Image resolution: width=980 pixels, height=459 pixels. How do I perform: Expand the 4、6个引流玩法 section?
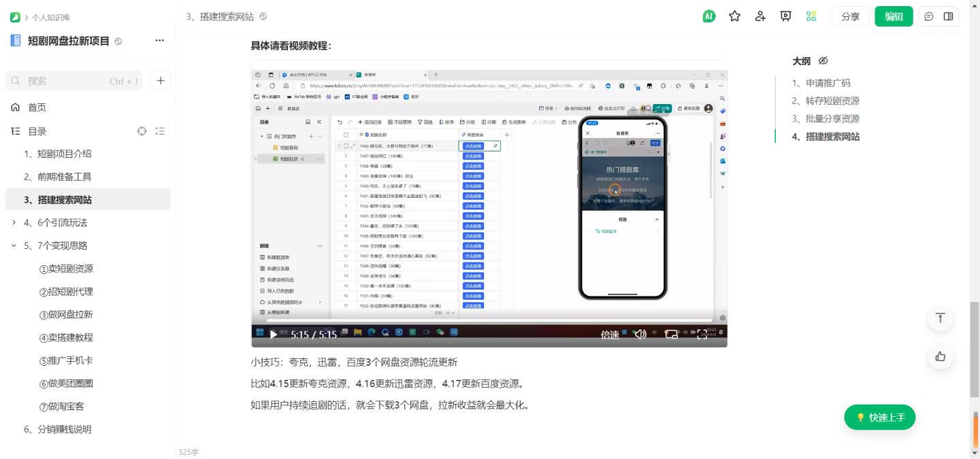13,222
